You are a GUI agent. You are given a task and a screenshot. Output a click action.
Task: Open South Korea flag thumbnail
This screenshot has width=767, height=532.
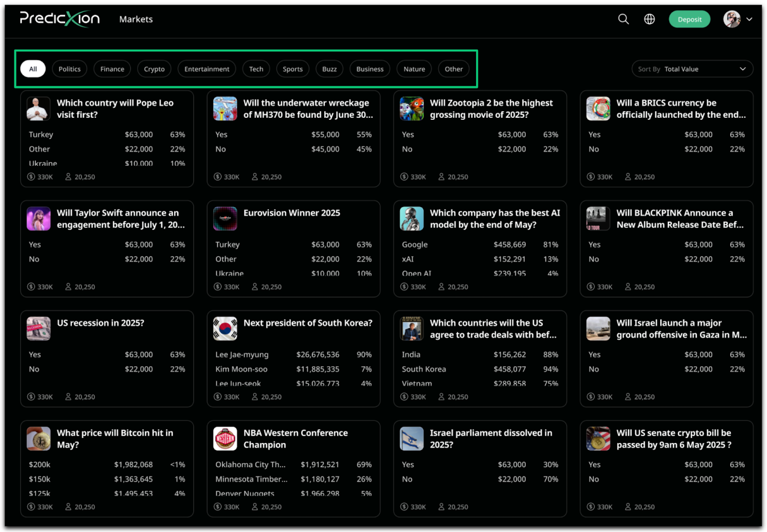225,329
